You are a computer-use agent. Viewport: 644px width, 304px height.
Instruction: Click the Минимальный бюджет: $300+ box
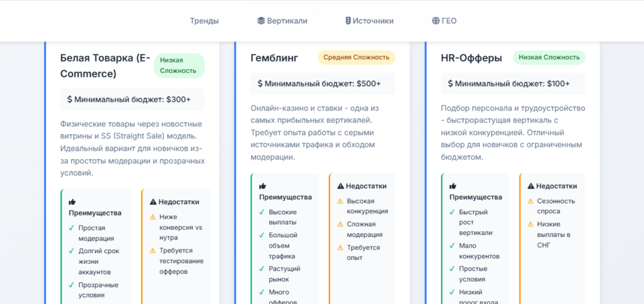[x=133, y=99]
